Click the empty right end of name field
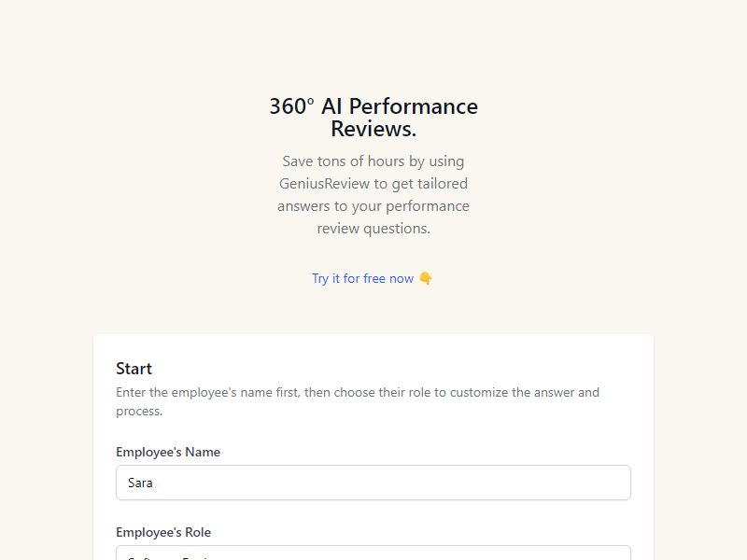 pos(579,483)
